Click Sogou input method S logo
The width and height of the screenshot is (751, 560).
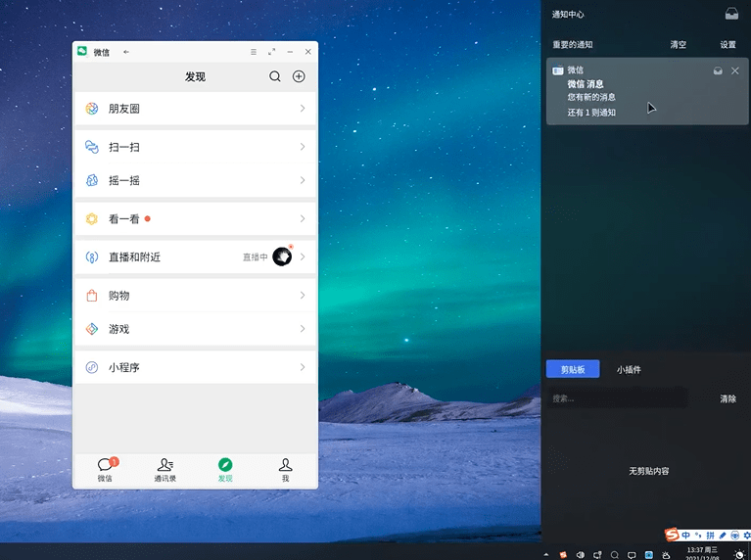pyautogui.click(x=672, y=535)
